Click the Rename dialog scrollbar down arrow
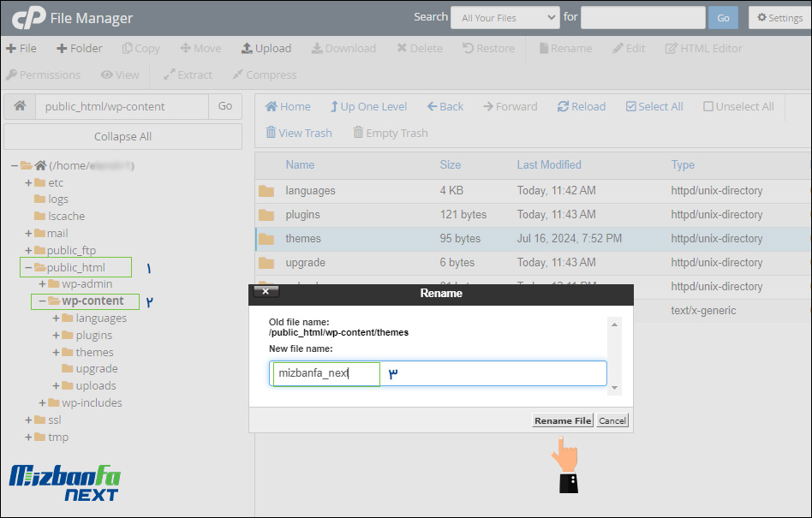This screenshot has width=812, height=518. coord(614,388)
